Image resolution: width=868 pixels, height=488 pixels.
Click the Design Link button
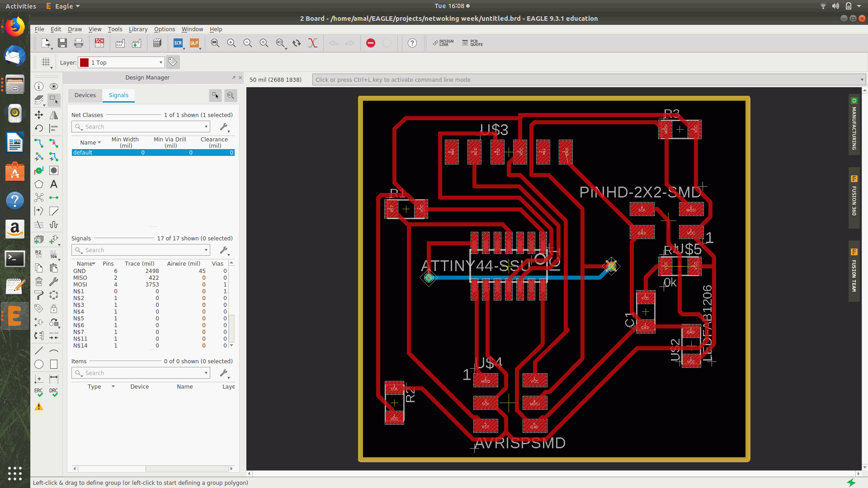point(443,43)
